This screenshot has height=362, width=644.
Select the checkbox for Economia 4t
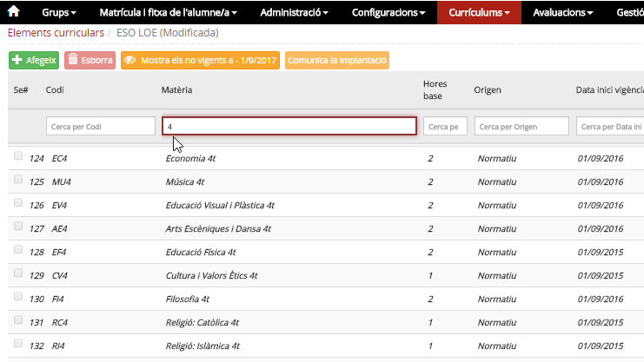(x=18, y=156)
